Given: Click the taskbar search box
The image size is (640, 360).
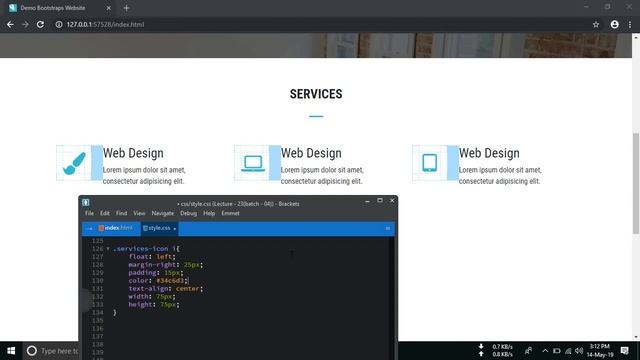Looking at the screenshot, I should tap(51, 351).
